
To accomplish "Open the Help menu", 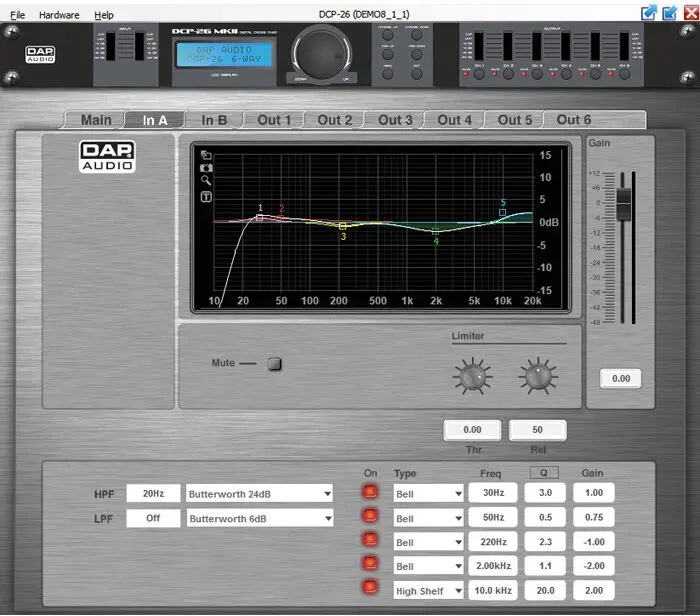I will point(104,15).
